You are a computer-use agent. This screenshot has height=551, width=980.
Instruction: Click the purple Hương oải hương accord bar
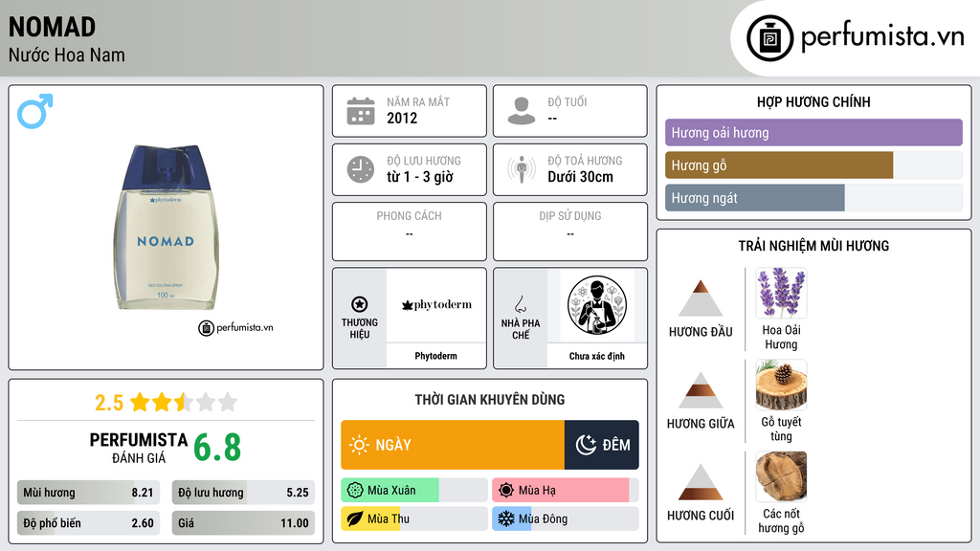[813, 132]
